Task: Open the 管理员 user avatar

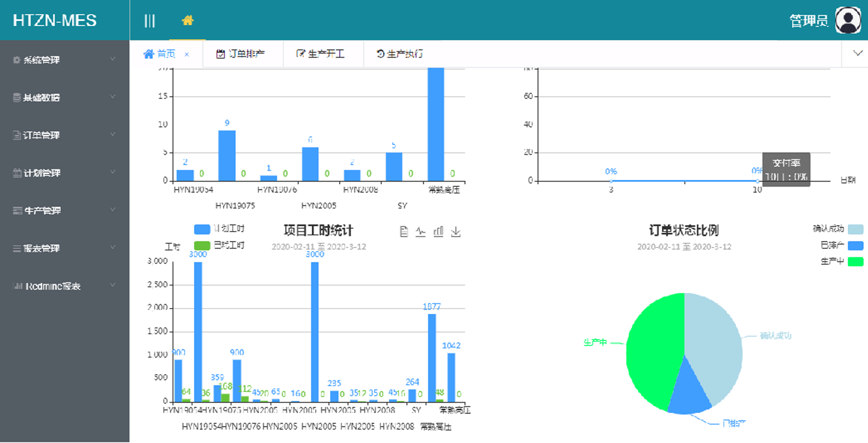Action: pos(848,20)
